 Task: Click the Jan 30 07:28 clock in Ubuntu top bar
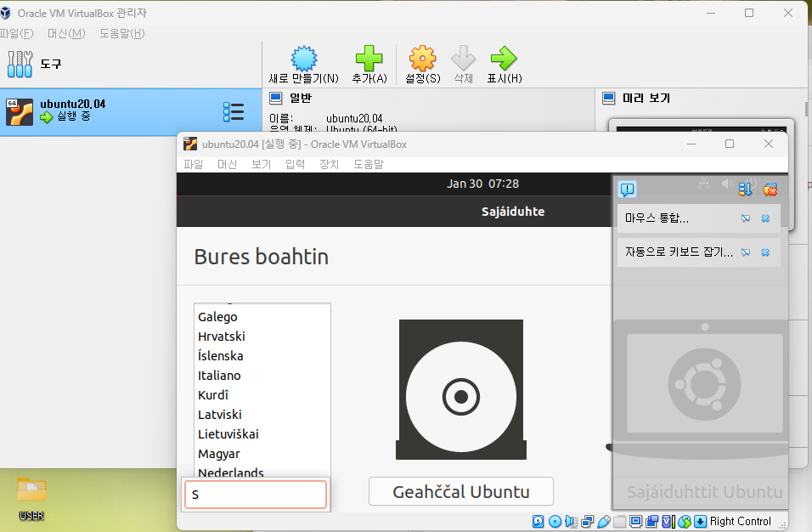[482, 184]
